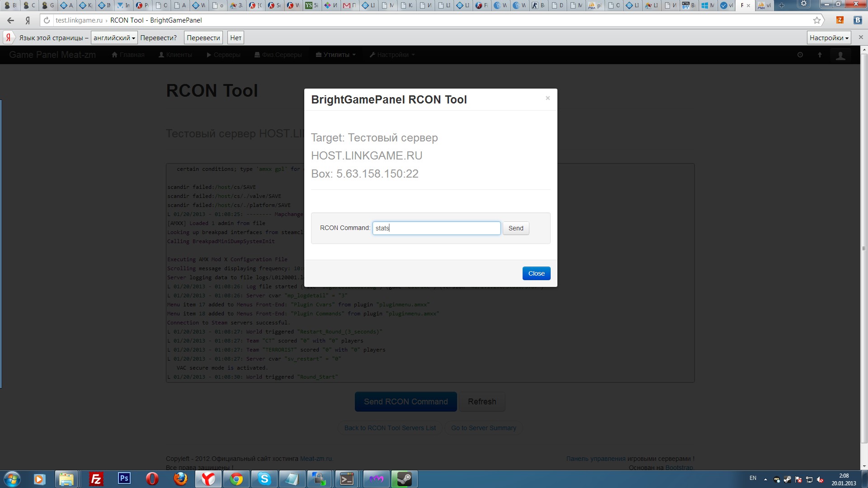Viewport: 868px width, 488px height.
Task: Click the 'Send RCON Command' button
Action: [x=406, y=402]
